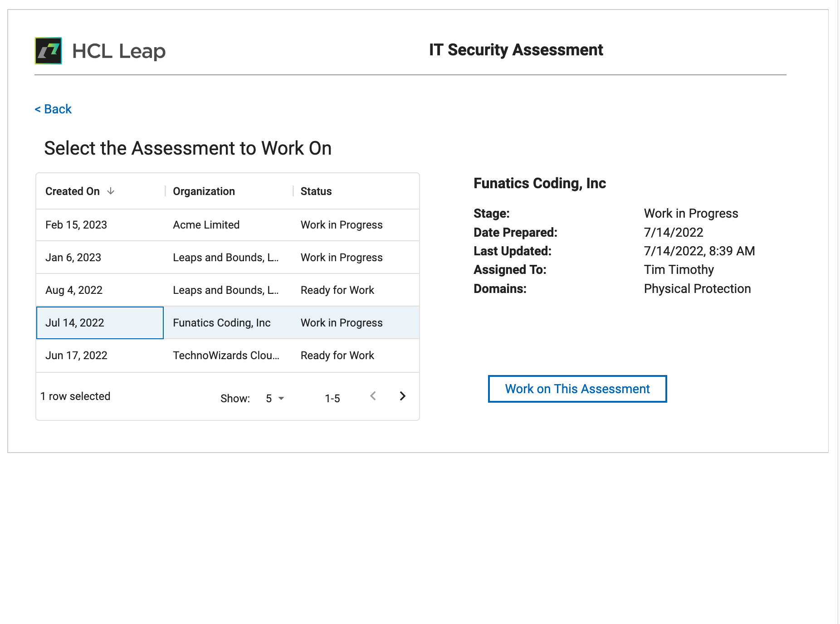This screenshot has height=624, width=840.
Task: Select the Jun 17, 2022 row
Action: point(228,356)
